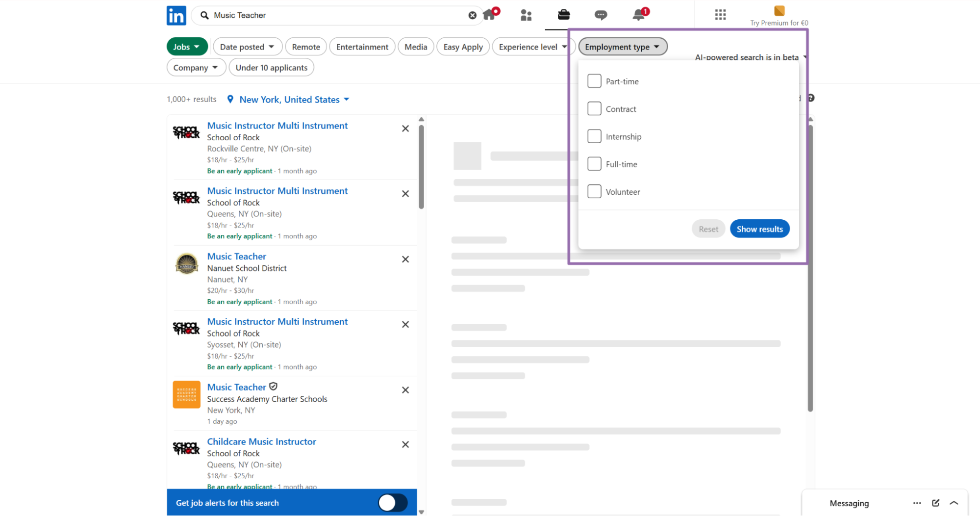This screenshot has width=980, height=516.
Task: Click the Nanuet School District logo
Action: pyautogui.click(x=186, y=264)
